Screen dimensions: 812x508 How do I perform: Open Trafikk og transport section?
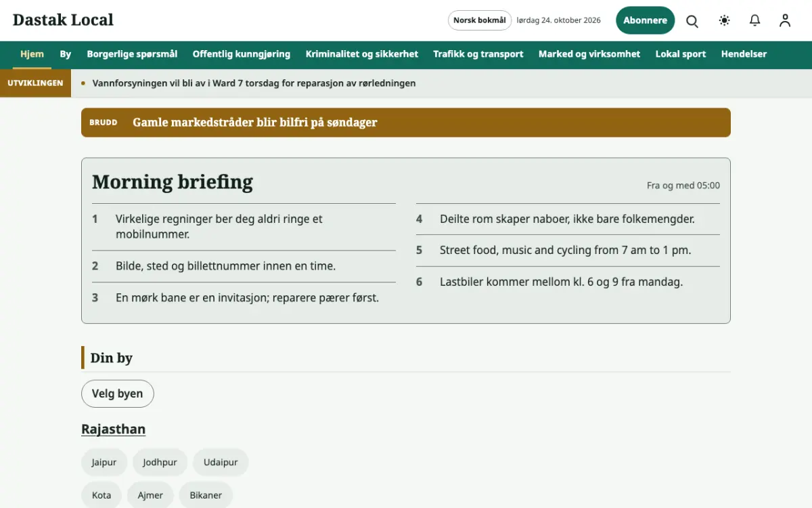478,54
